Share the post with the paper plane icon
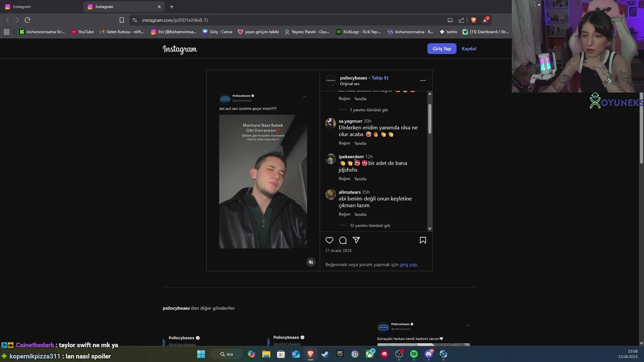Viewport: 644px width, 362px height. (x=356, y=240)
